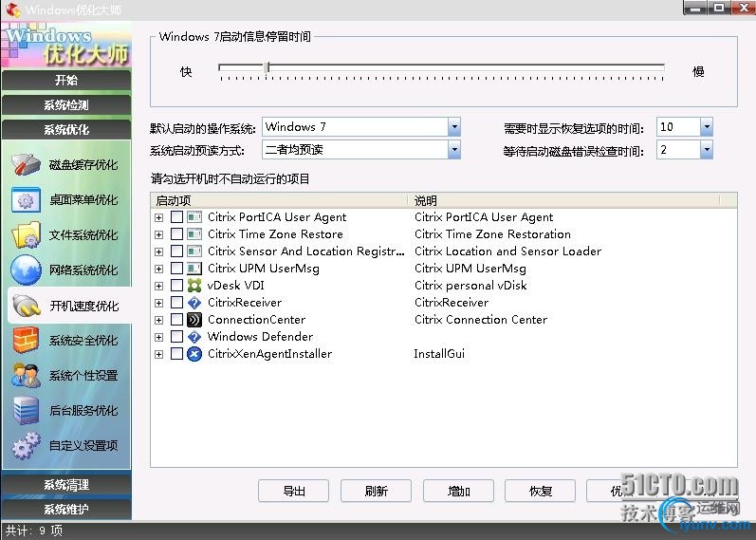The height and width of the screenshot is (540, 756).
Task: Click the ConnectionCenter black icon
Action: point(194,320)
